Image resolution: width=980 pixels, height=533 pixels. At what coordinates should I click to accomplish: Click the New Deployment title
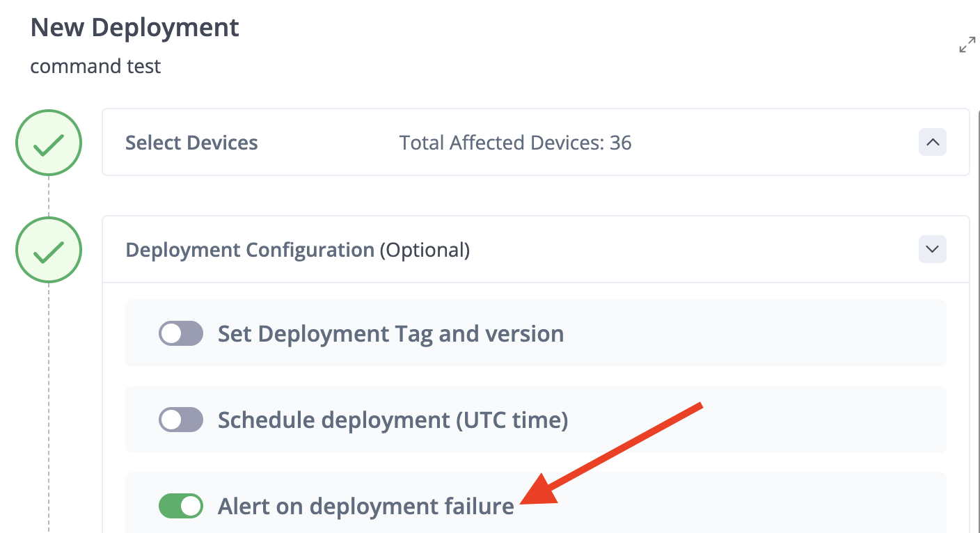click(135, 28)
